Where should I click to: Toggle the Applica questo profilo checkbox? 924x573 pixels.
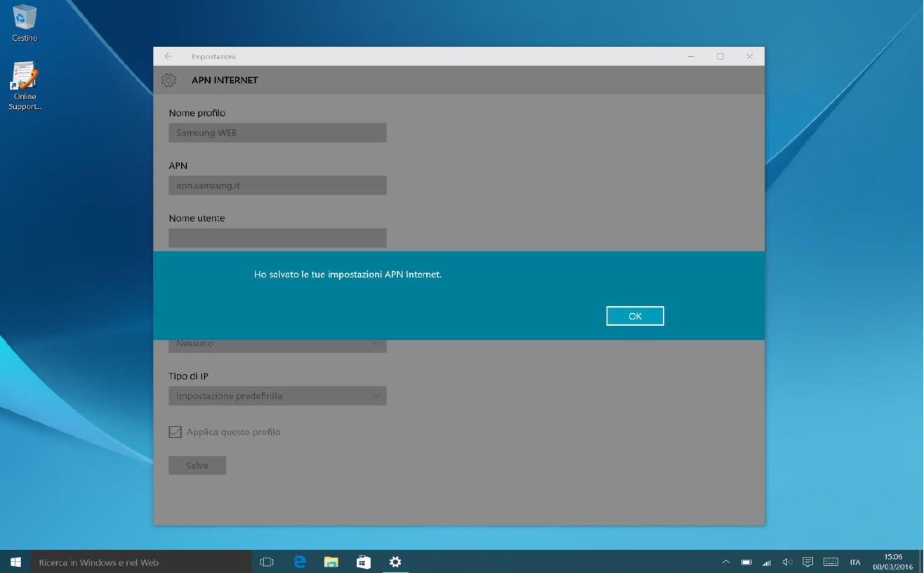[175, 432]
